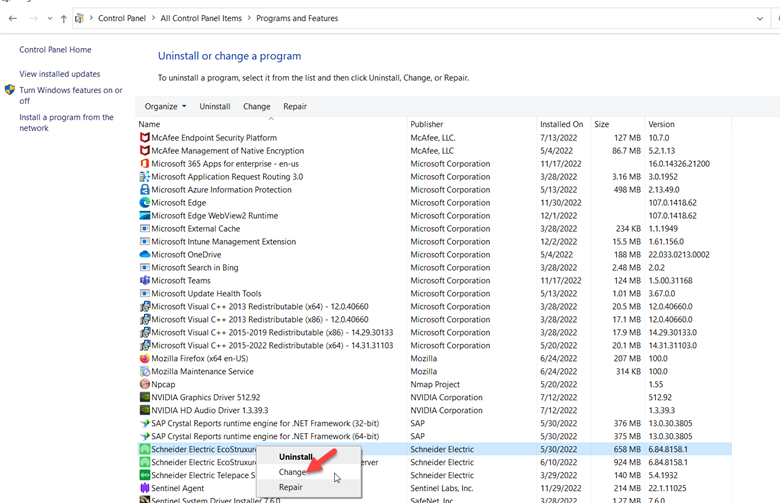Click the Nmap Project publisher cell
Viewport: 780px width, 503px height.
[x=435, y=384]
